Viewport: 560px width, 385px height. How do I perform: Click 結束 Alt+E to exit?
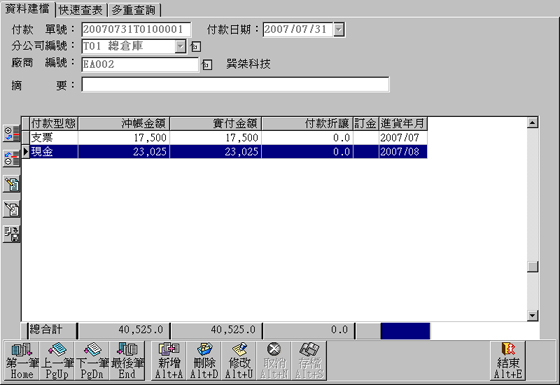(x=508, y=360)
